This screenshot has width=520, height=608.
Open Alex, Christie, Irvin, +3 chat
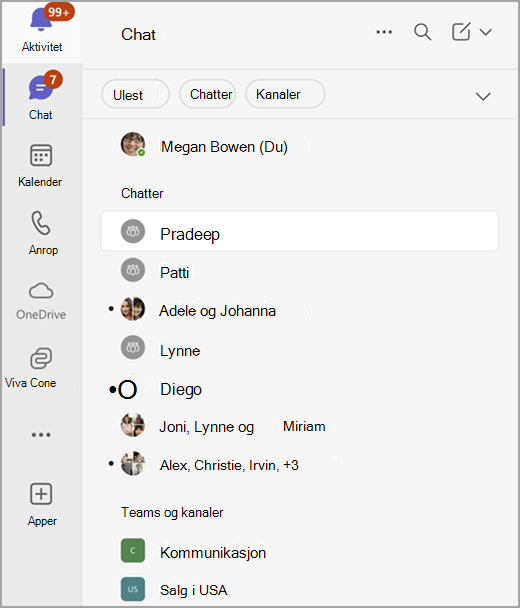299,465
